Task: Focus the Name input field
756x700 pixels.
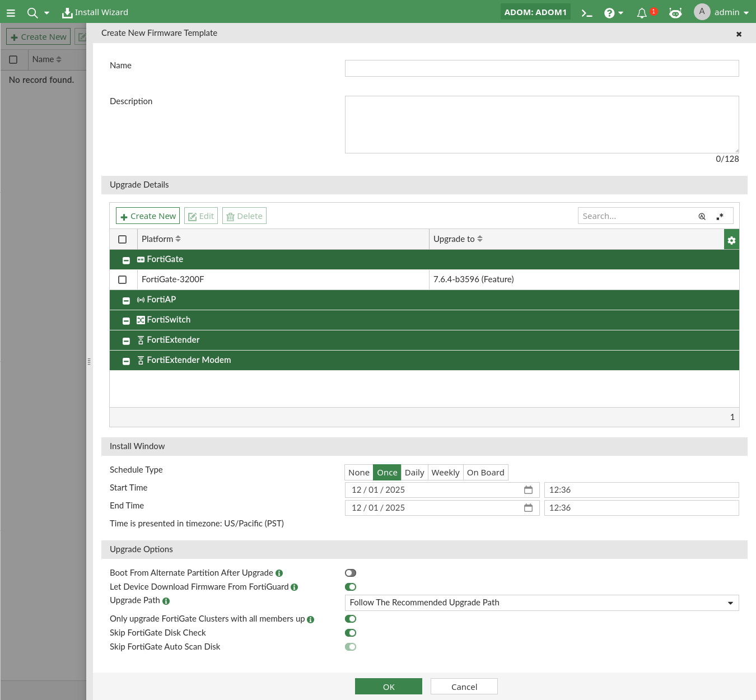Action: (542, 68)
